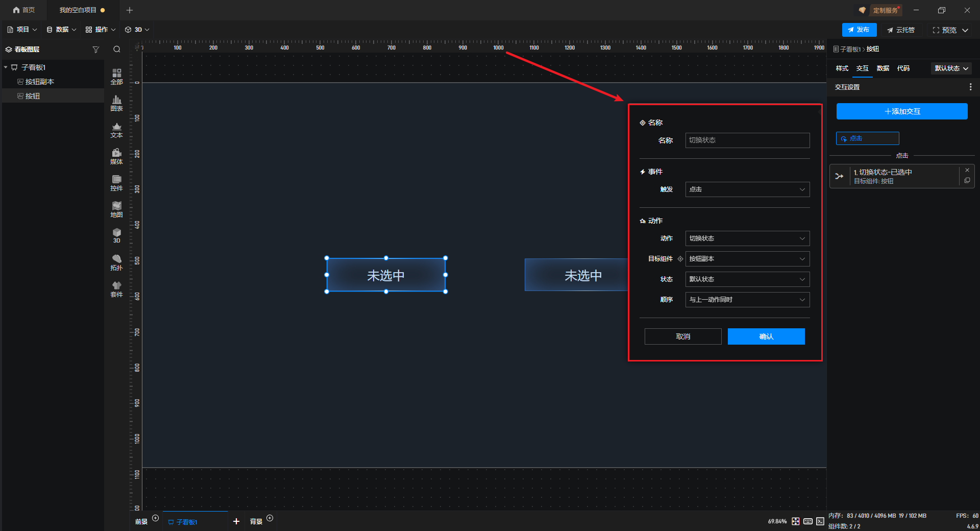Switch to the 样式 style tab

pos(842,68)
